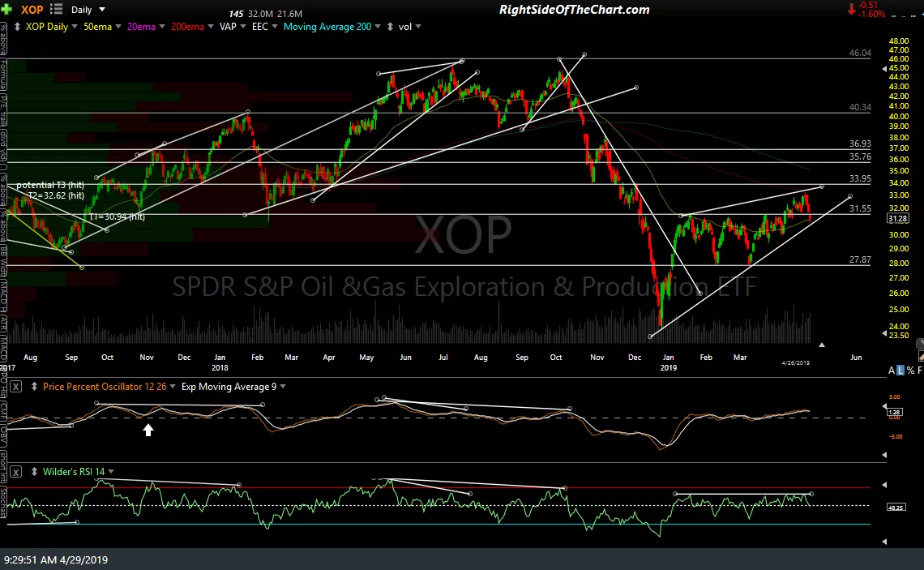Viewport: 924px width, 570px height.
Task: Click the 35.76 horizontal level label
Action: coord(860,156)
